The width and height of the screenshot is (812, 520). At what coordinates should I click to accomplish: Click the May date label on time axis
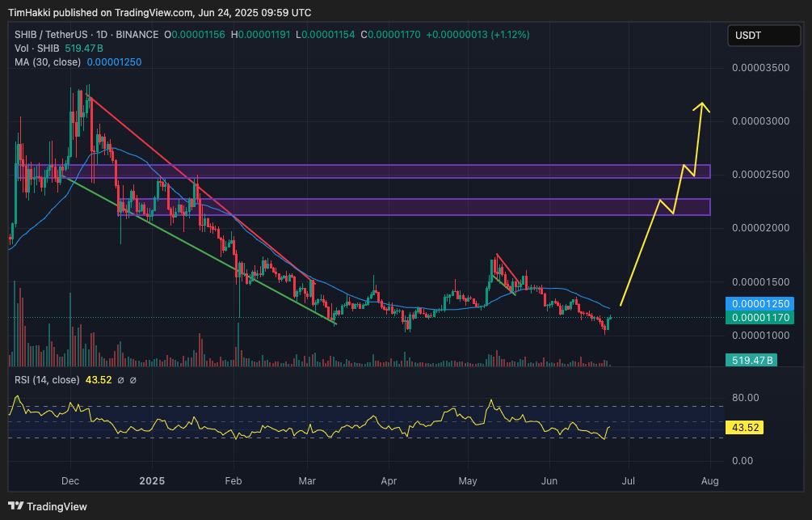click(x=468, y=480)
